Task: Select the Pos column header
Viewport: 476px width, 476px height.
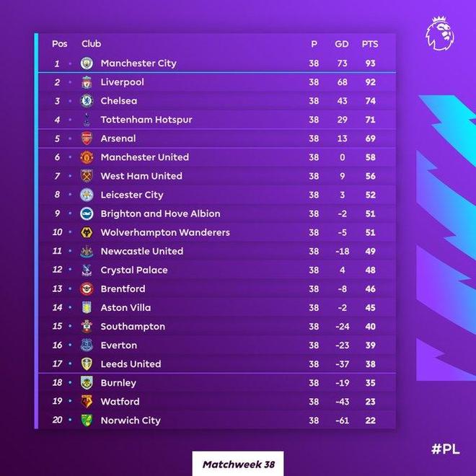Action: click(x=60, y=44)
